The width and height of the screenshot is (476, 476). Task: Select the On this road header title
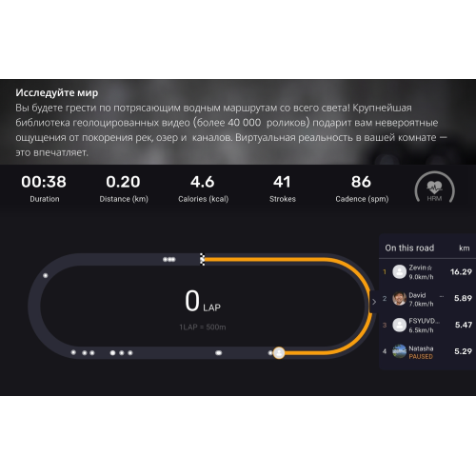coord(409,248)
